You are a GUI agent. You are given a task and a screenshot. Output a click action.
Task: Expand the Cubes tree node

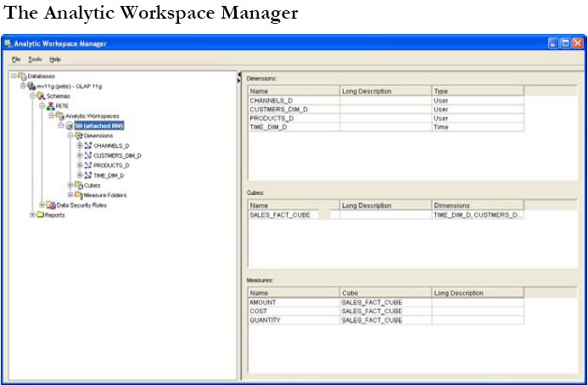click(x=70, y=185)
